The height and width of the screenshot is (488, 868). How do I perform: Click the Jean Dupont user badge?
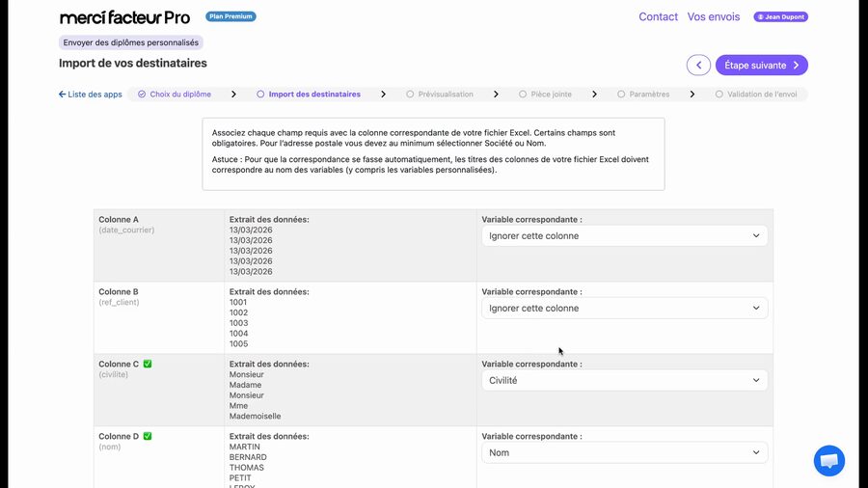tap(780, 17)
